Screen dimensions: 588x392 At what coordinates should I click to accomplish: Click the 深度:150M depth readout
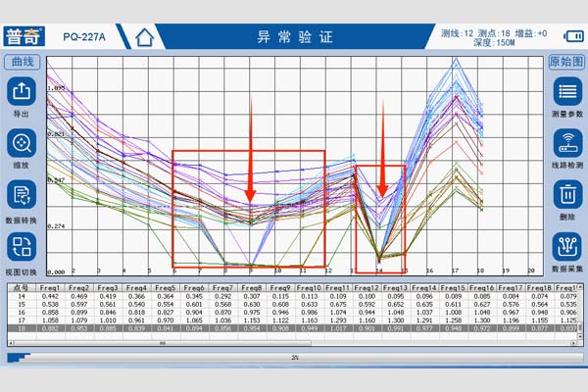click(494, 43)
